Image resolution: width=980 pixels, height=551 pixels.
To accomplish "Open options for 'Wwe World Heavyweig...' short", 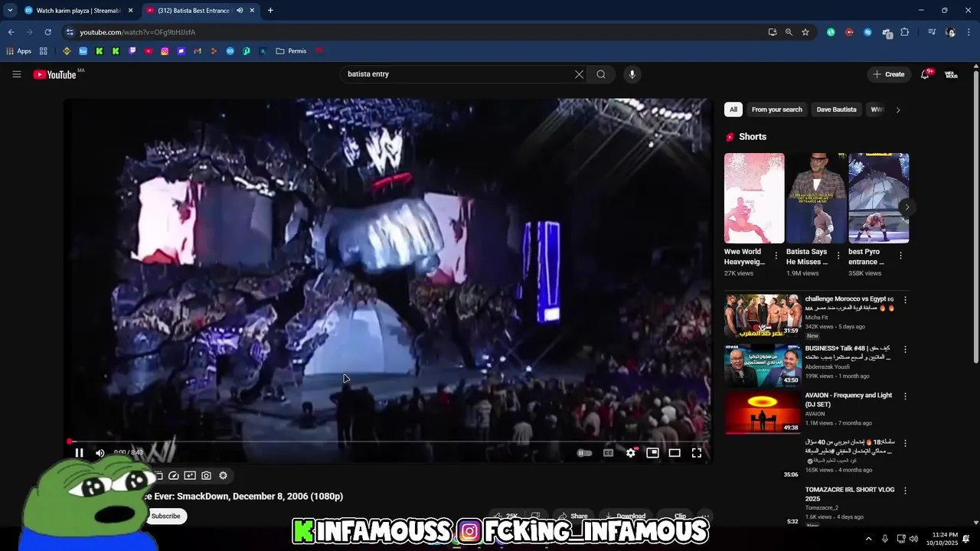I will pos(776,256).
